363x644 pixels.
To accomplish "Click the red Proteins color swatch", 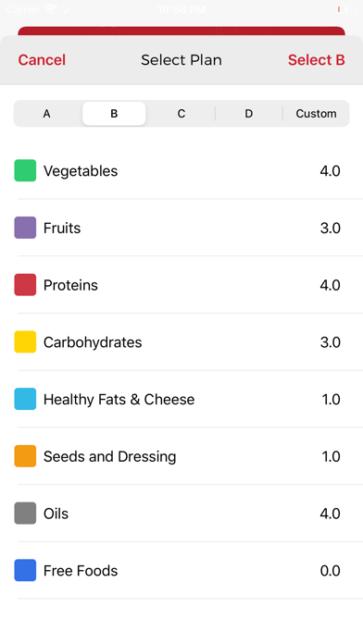I will (x=25, y=285).
